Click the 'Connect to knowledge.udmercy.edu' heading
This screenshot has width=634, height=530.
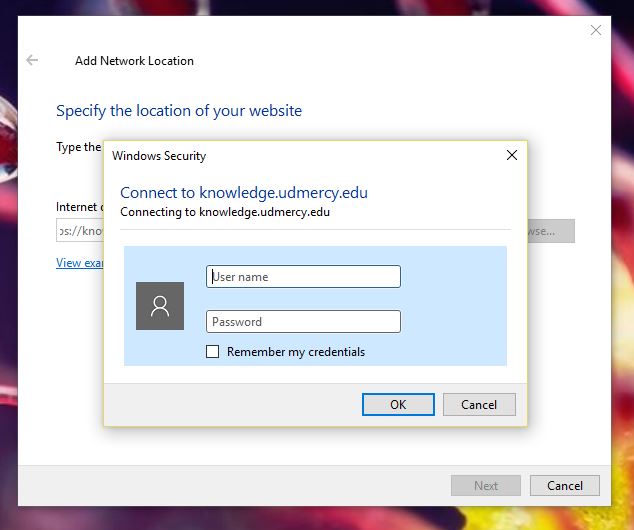pyautogui.click(x=244, y=193)
